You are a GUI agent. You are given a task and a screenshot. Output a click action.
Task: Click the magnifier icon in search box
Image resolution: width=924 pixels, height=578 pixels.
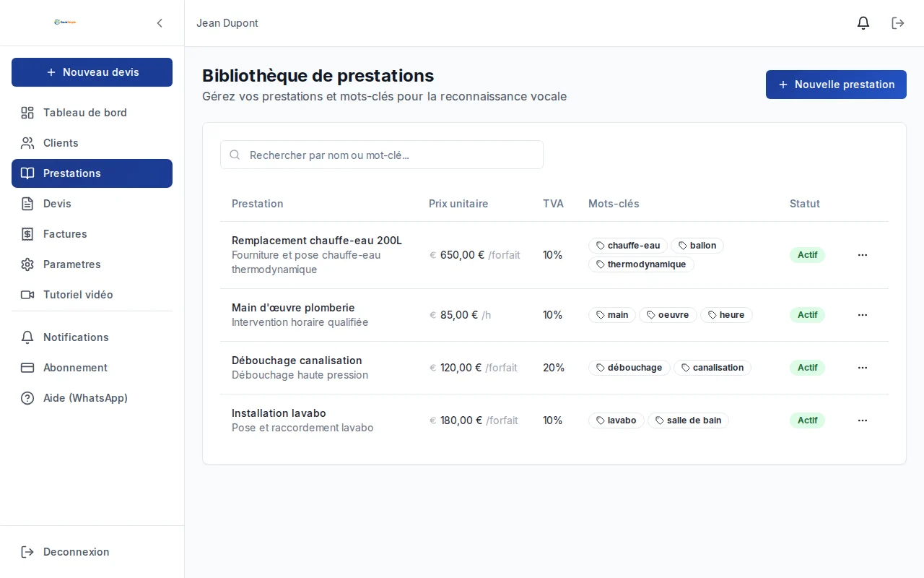[x=235, y=155]
